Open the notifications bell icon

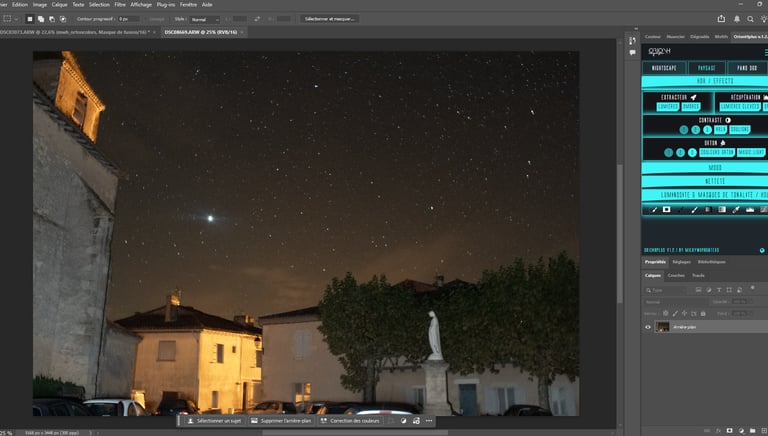(737, 19)
